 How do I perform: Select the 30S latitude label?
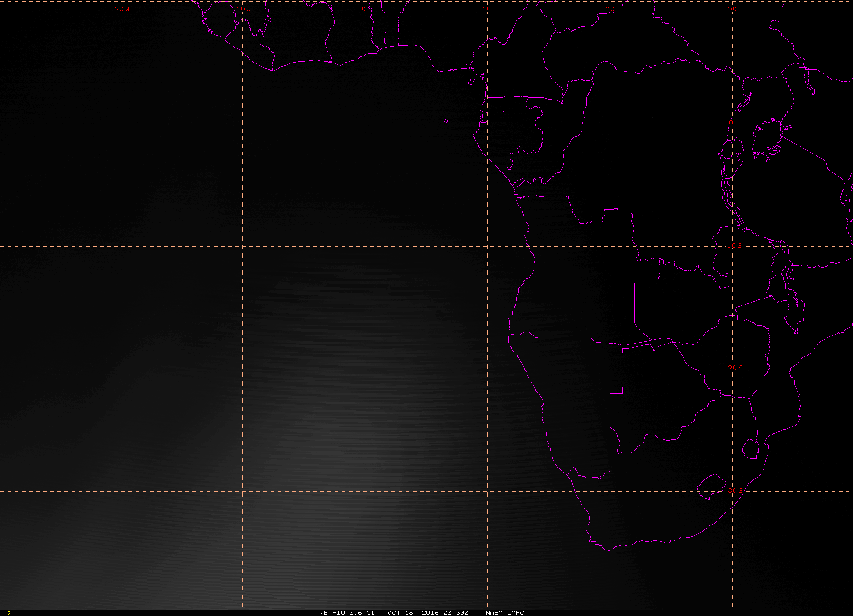pyautogui.click(x=735, y=491)
